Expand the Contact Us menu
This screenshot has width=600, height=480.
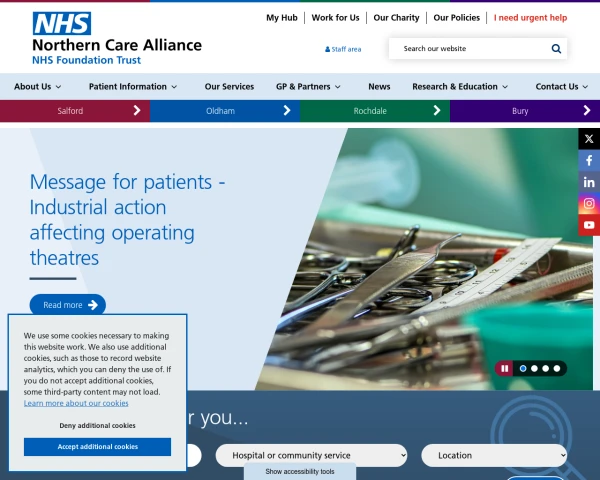coord(562,87)
